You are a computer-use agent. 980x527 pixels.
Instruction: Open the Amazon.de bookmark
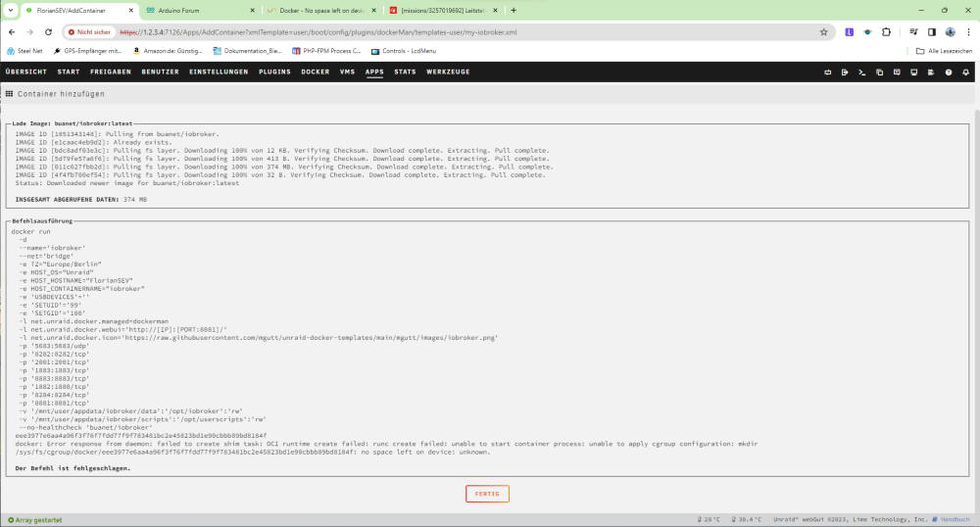[169, 51]
